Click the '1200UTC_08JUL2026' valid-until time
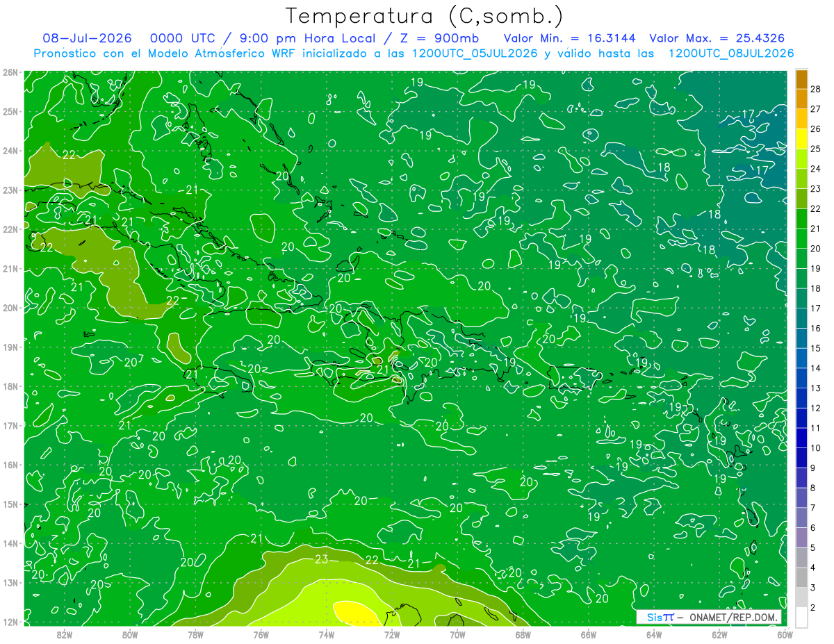 coord(731,53)
